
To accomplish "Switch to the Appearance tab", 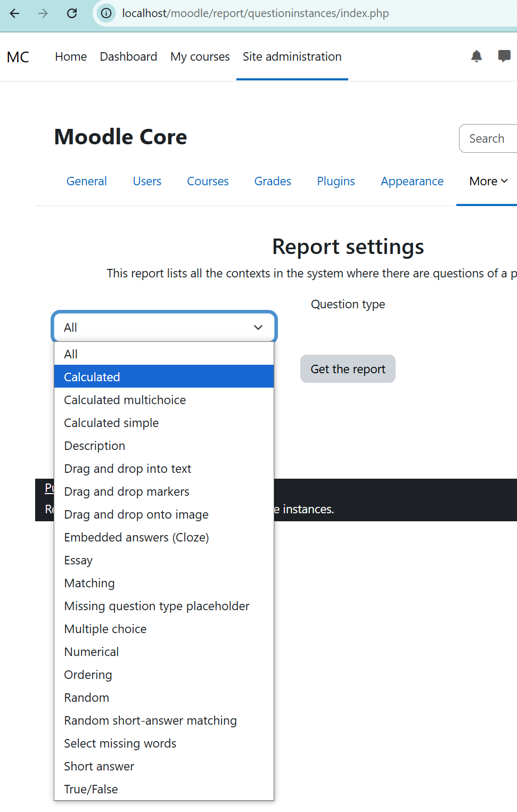I will coord(412,181).
